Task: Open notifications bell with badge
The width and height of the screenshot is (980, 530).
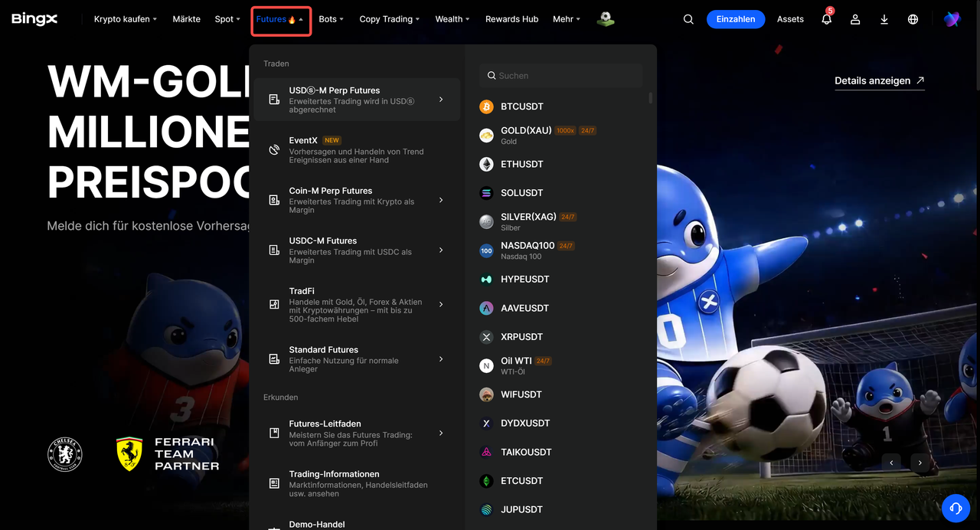Action: point(827,18)
